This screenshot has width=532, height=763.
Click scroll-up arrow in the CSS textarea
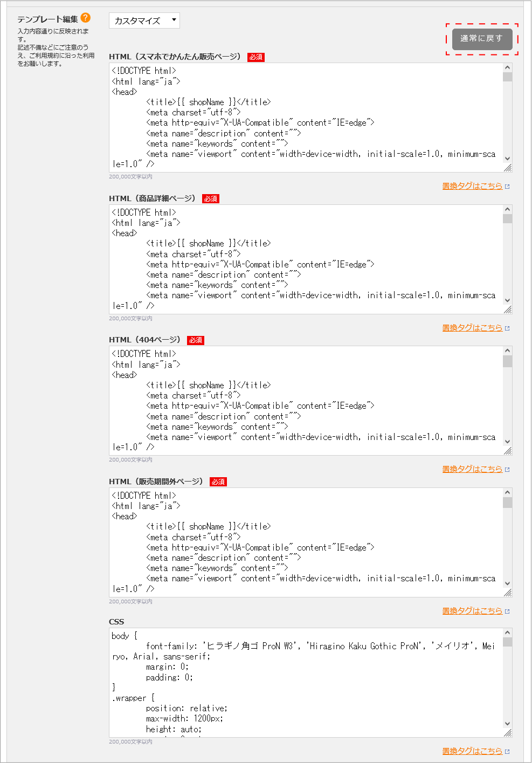click(x=507, y=633)
